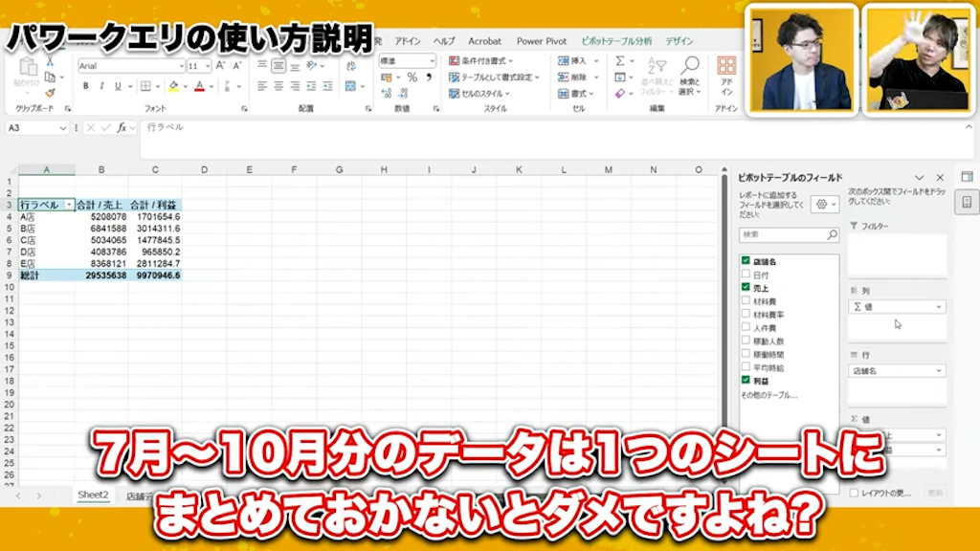Image resolution: width=980 pixels, height=551 pixels.
Task: Click the Bold formatting icon
Action: pos(86,86)
